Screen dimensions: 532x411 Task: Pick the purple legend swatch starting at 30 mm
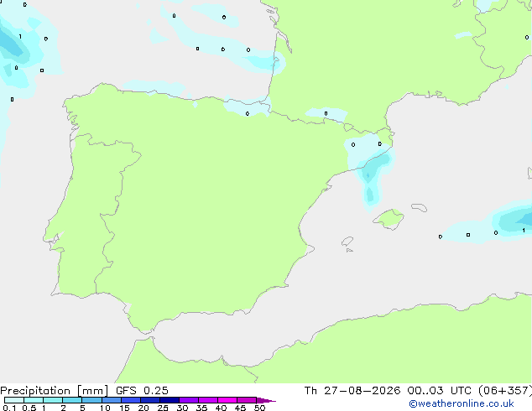189,400
